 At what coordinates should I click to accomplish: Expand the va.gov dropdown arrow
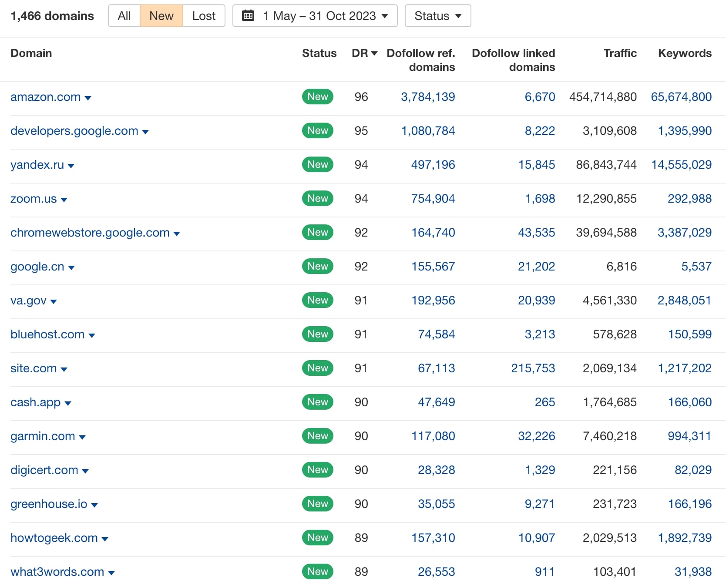[x=54, y=302]
